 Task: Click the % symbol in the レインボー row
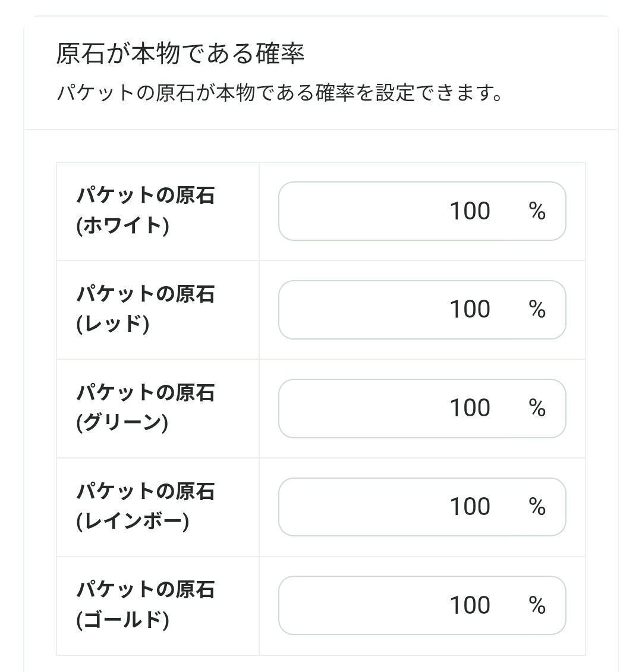537,507
